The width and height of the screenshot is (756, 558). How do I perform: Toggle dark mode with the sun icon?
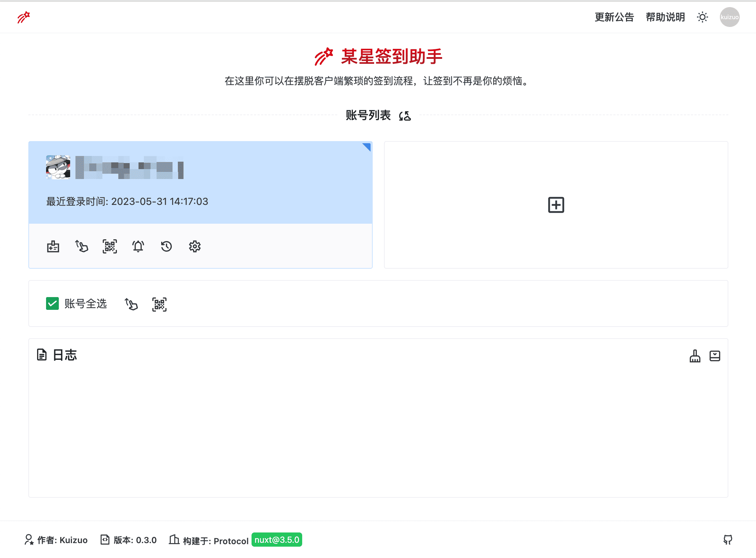tap(702, 17)
